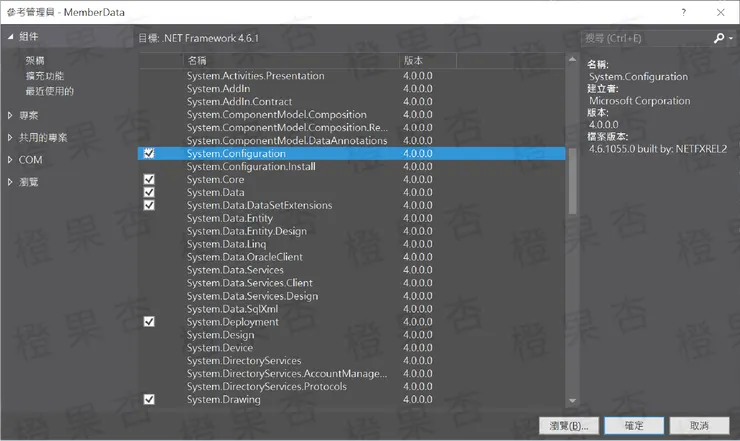Uncheck the System.Data checkbox
740x441 pixels.
click(x=149, y=192)
